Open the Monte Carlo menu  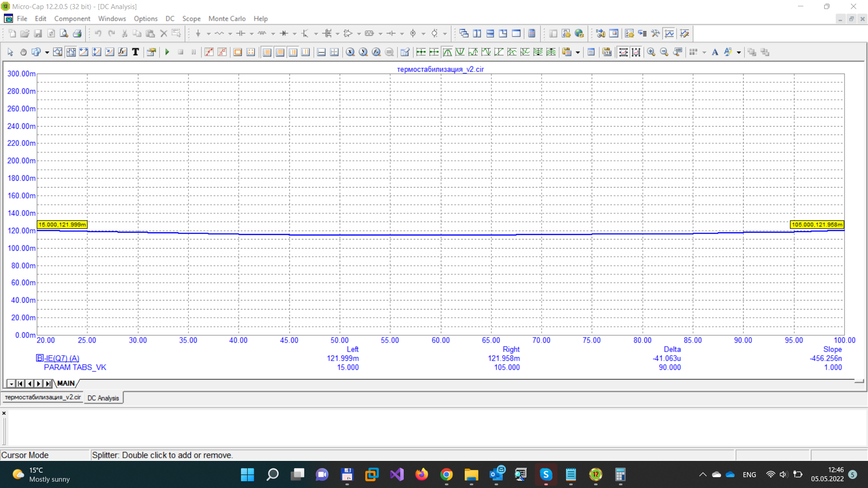pyautogui.click(x=227, y=19)
